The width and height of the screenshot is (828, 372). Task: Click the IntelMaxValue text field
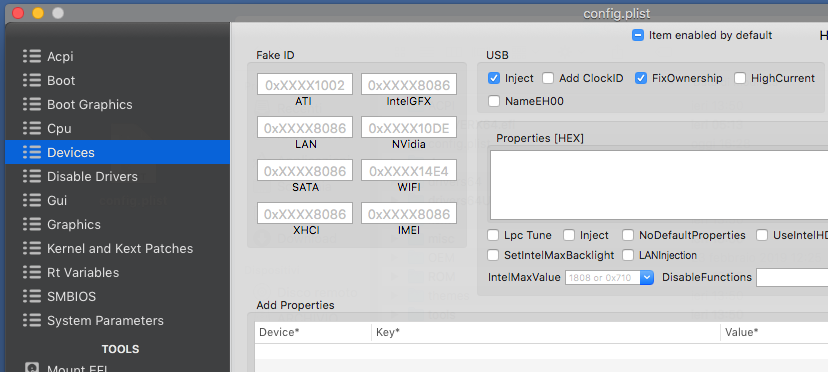tap(603, 277)
